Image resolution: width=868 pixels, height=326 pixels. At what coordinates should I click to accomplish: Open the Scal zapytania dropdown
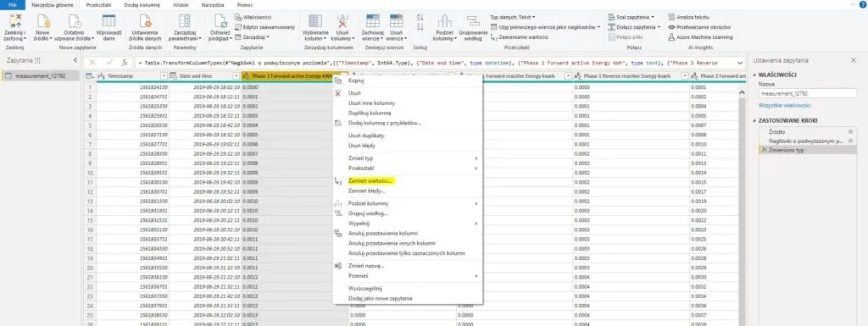[631, 17]
